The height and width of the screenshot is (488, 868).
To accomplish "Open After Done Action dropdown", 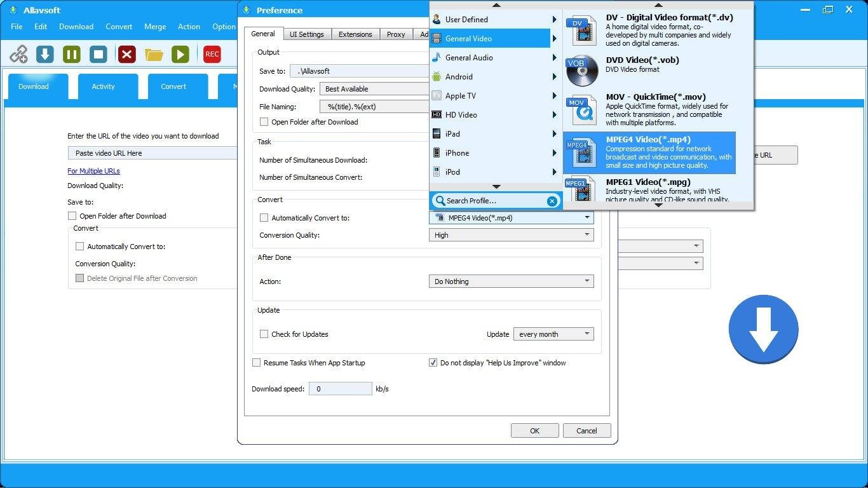I will (512, 281).
